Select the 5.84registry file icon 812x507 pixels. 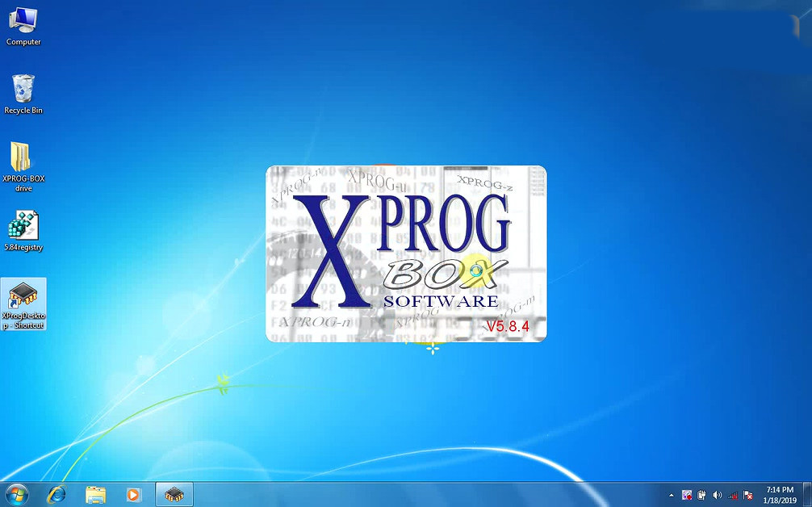coord(23,231)
